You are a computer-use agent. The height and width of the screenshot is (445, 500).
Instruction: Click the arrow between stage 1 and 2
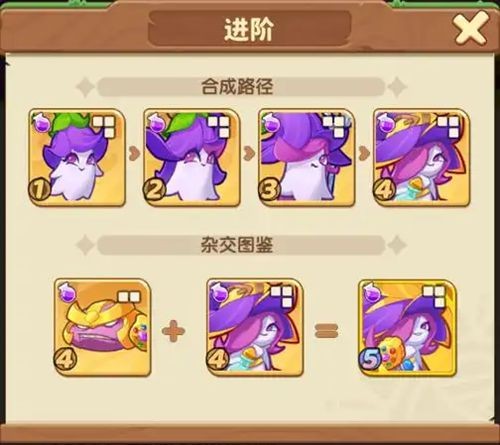134,153
